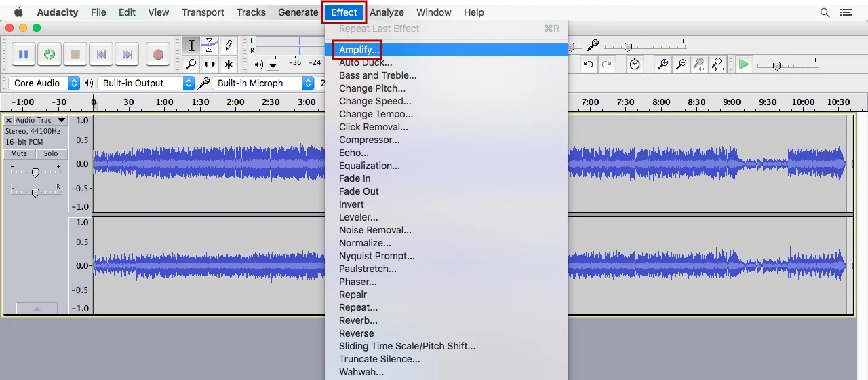Screen dimensions: 868x380
Task: Select the Envelope tool
Action: coord(210,45)
